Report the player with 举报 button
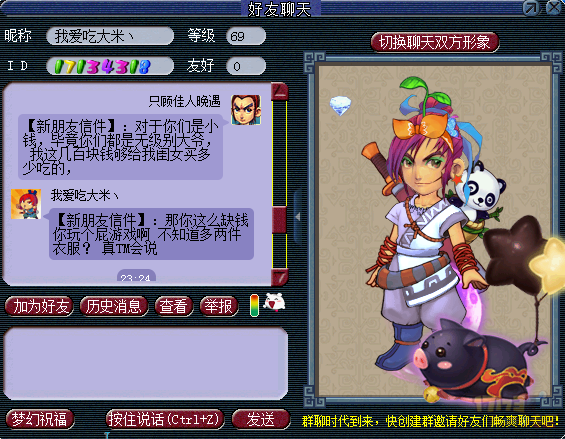Screen dimensions: 565x439 (x=219, y=307)
